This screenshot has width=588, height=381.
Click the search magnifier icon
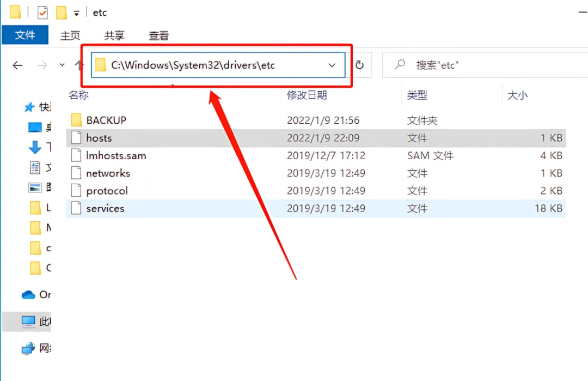coord(400,64)
